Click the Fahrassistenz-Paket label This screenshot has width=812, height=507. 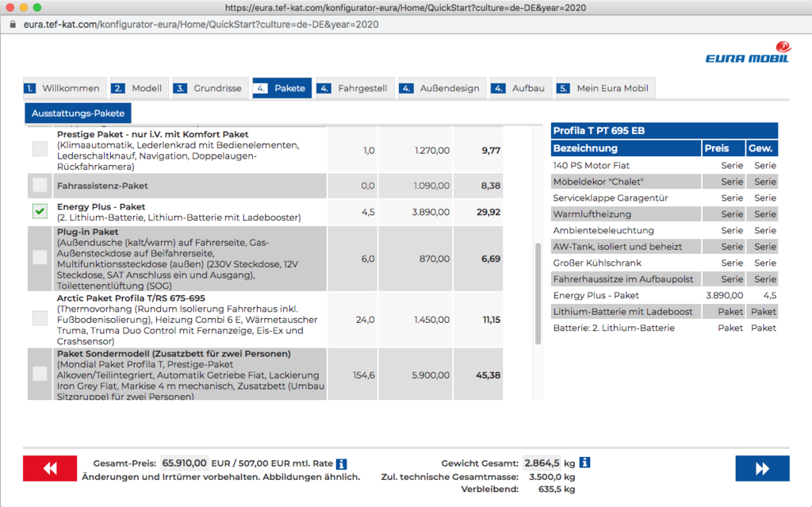coord(102,186)
